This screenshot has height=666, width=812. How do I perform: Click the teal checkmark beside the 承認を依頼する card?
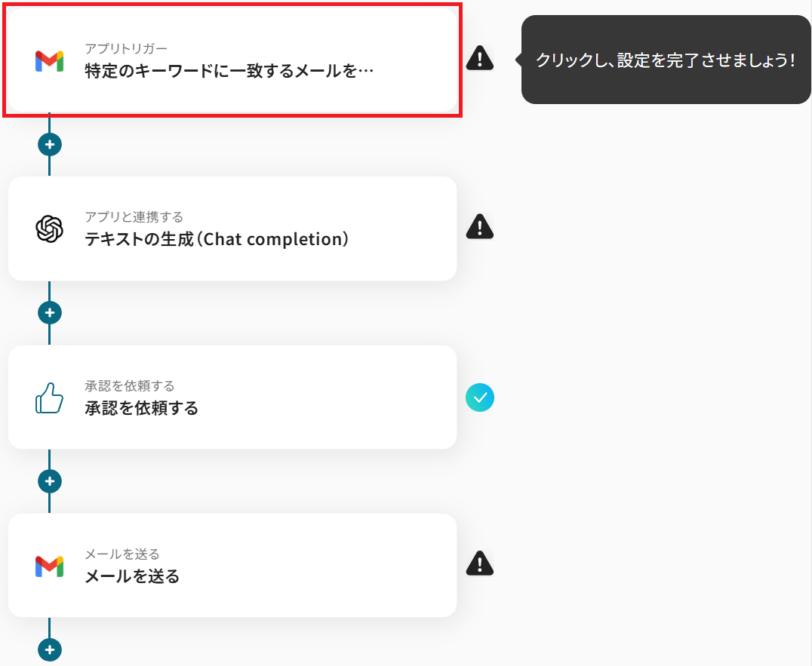point(479,397)
